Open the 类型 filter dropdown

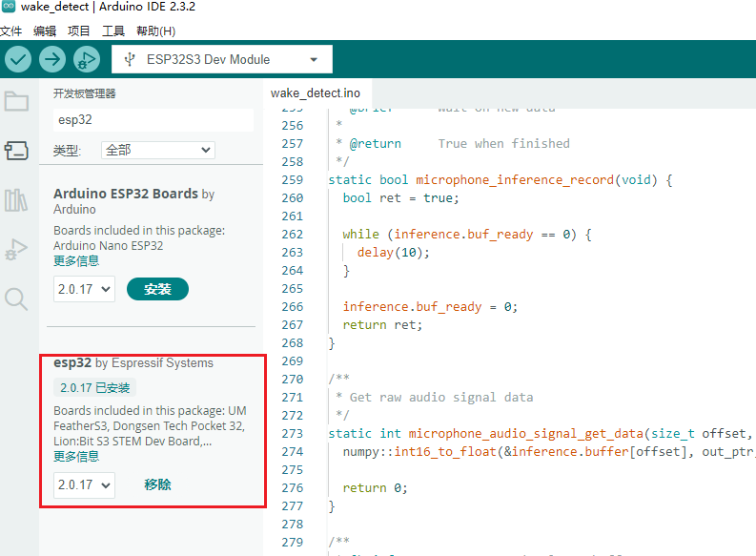(x=157, y=150)
